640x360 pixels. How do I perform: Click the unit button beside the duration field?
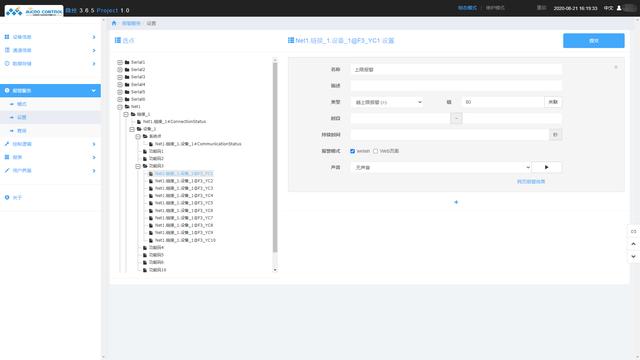pos(555,135)
